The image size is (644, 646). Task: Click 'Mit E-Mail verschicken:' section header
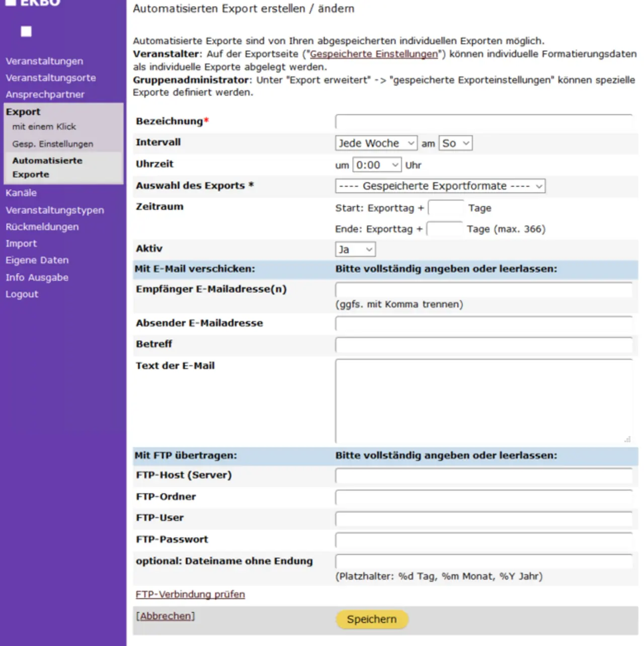point(195,269)
